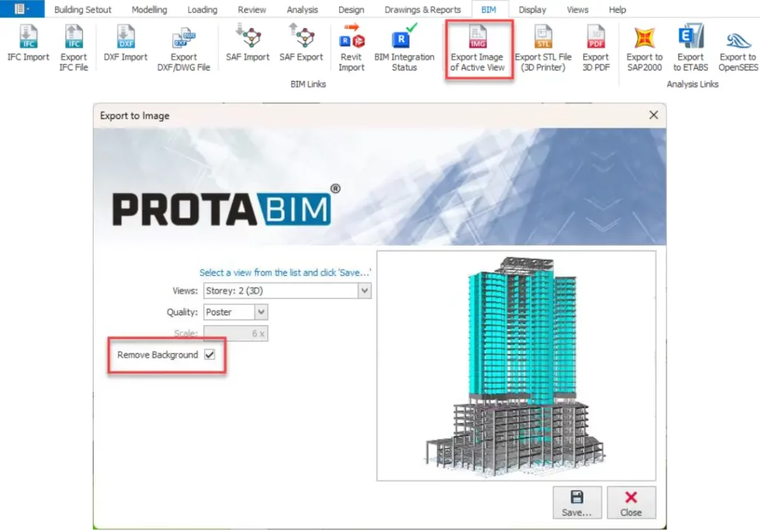This screenshot has width=760, height=532.
Task: Switch to the Views ribbon tab
Action: click(577, 10)
